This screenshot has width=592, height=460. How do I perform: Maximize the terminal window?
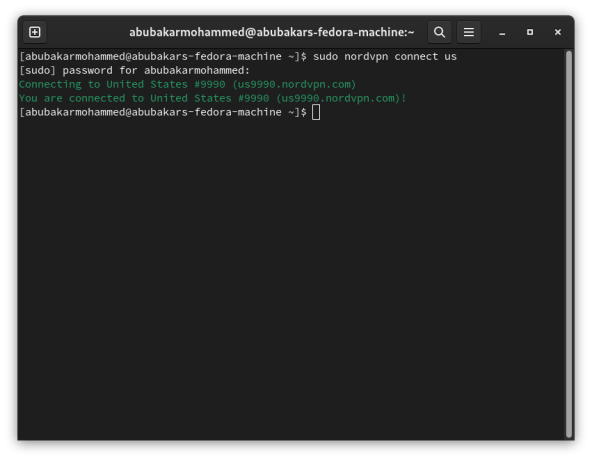pyautogui.click(x=530, y=32)
